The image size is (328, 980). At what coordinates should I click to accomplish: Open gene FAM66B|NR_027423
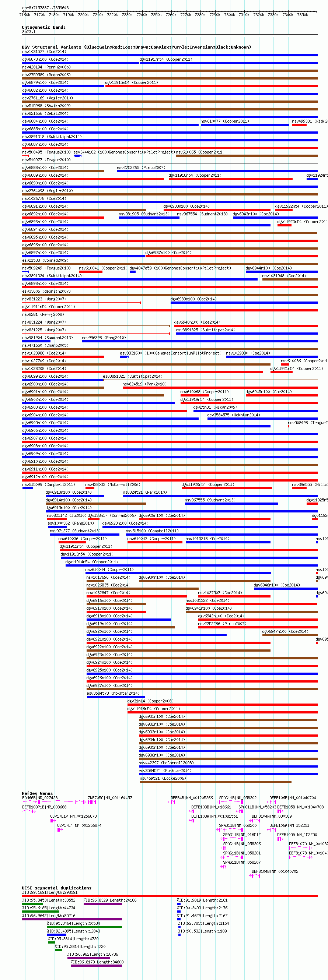(40, 797)
